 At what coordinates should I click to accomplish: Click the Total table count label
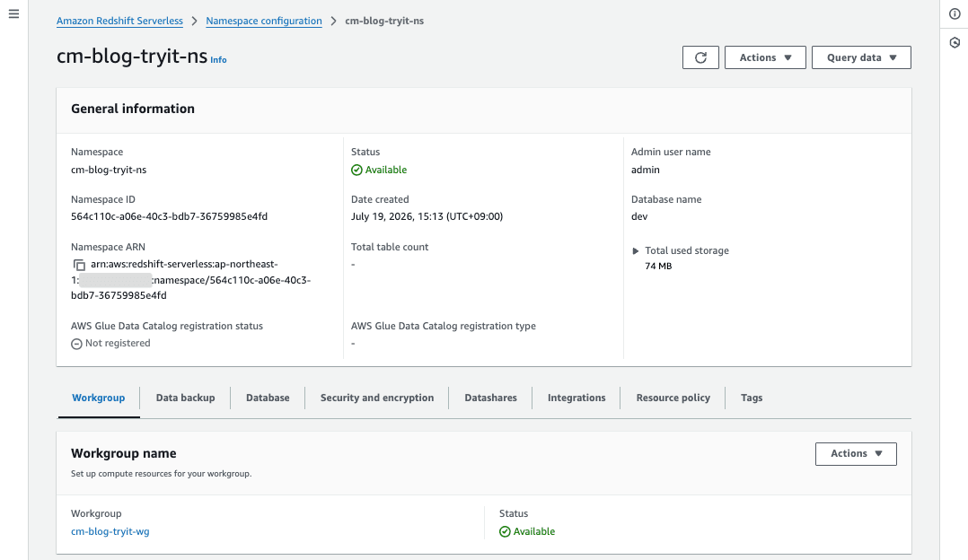tap(390, 248)
